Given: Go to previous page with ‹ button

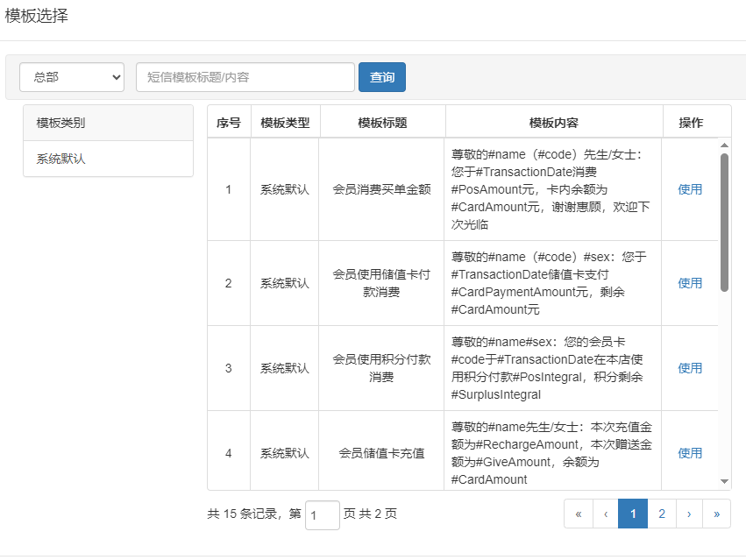Looking at the screenshot, I should pyautogui.click(x=606, y=514).
